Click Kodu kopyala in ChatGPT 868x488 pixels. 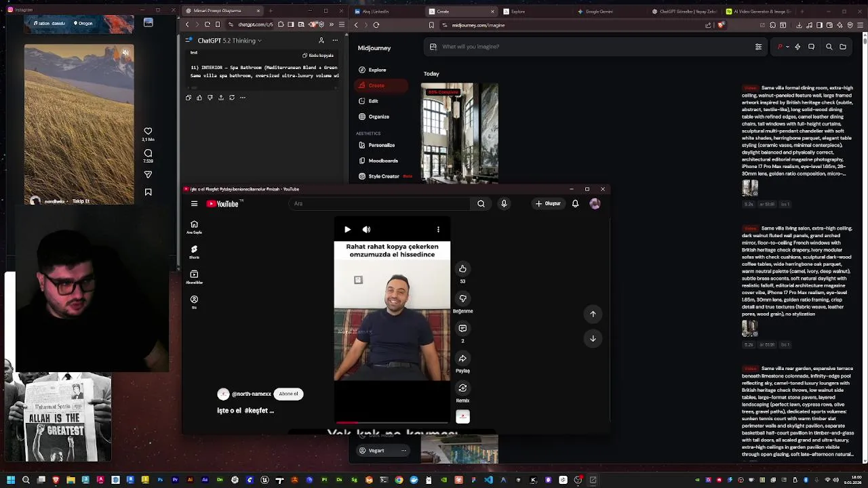pos(317,56)
